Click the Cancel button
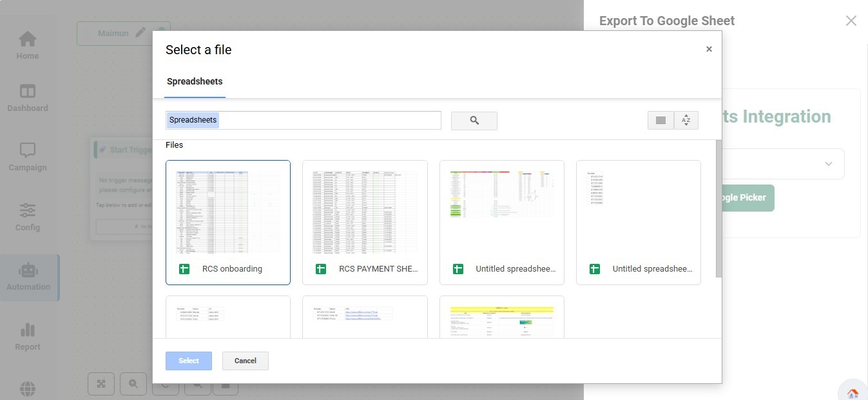The image size is (868, 400). coord(246,361)
